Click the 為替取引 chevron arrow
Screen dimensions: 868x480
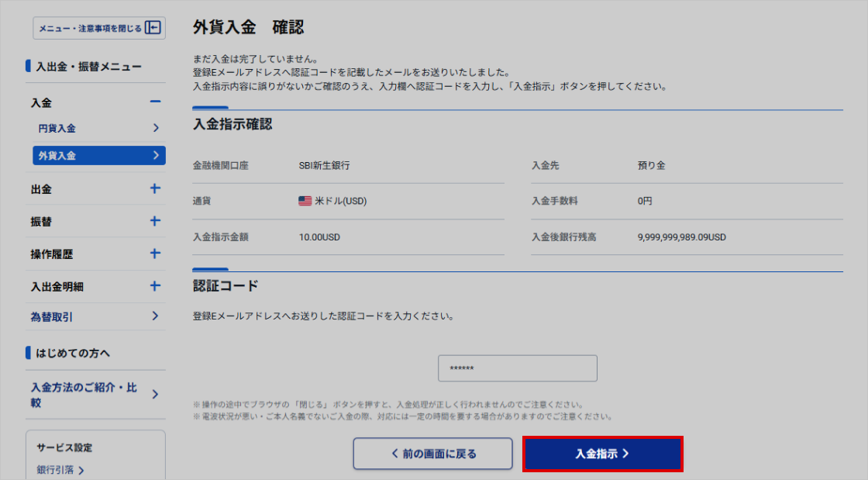click(x=155, y=316)
